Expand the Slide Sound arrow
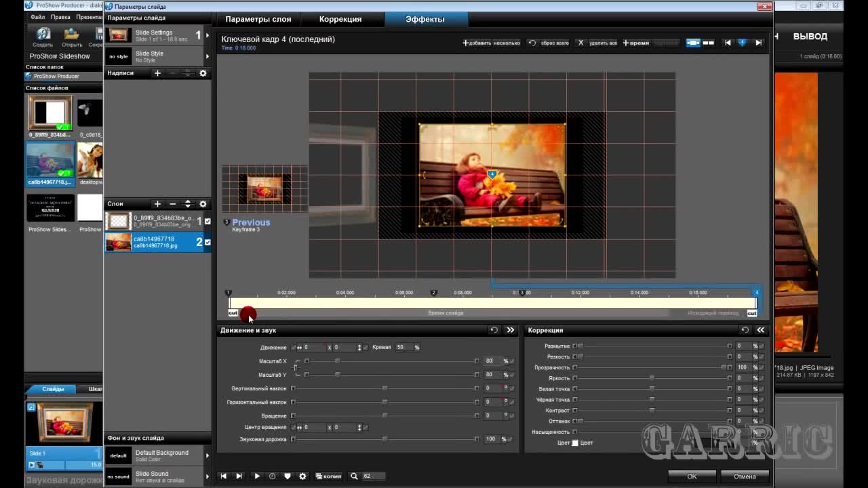 (208, 476)
